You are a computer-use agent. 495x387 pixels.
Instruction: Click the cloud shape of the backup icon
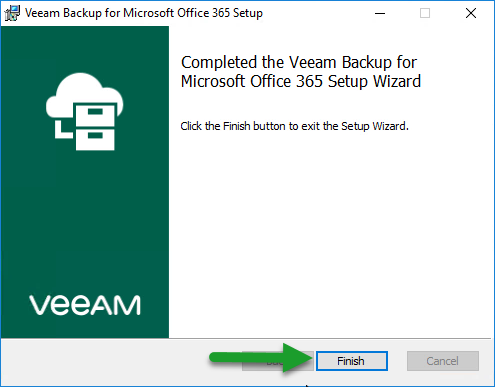pyautogui.click(x=83, y=95)
